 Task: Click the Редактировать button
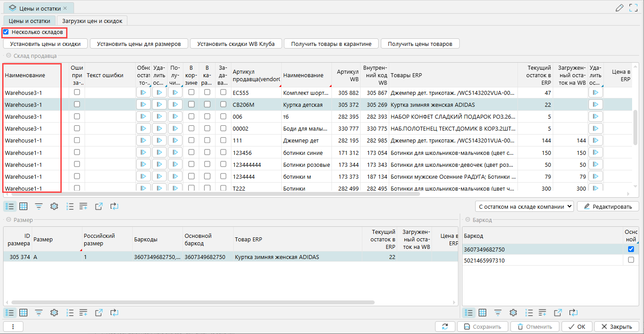tap(608, 206)
